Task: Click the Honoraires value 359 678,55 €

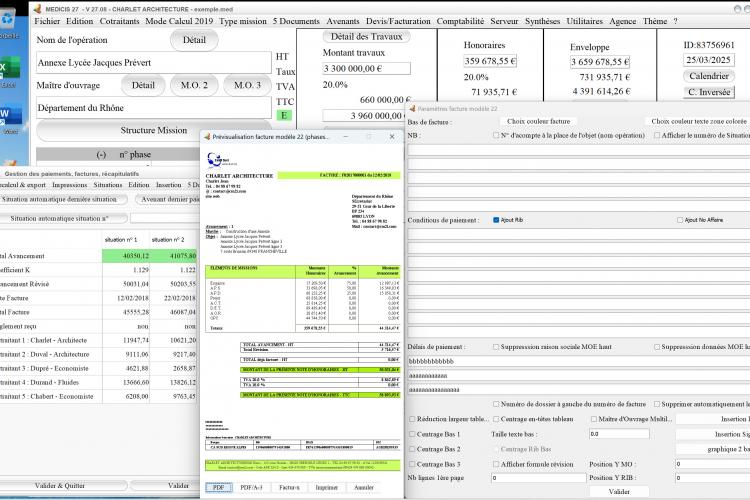Action: [x=490, y=61]
